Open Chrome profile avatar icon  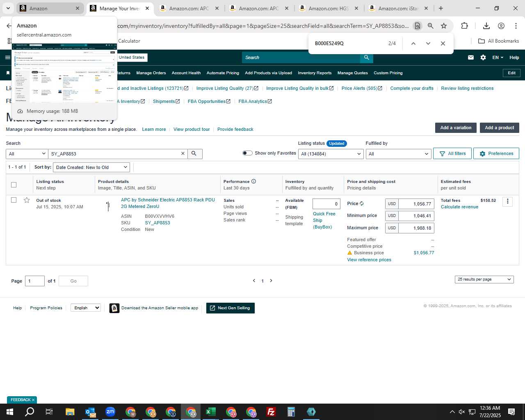click(x=501, y=26)
